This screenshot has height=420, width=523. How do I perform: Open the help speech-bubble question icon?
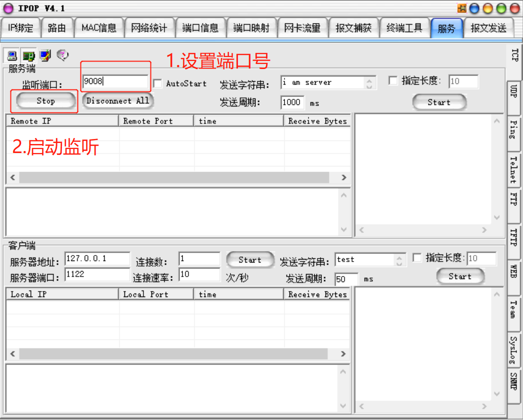pyautogui.click(x=62, y=55)
